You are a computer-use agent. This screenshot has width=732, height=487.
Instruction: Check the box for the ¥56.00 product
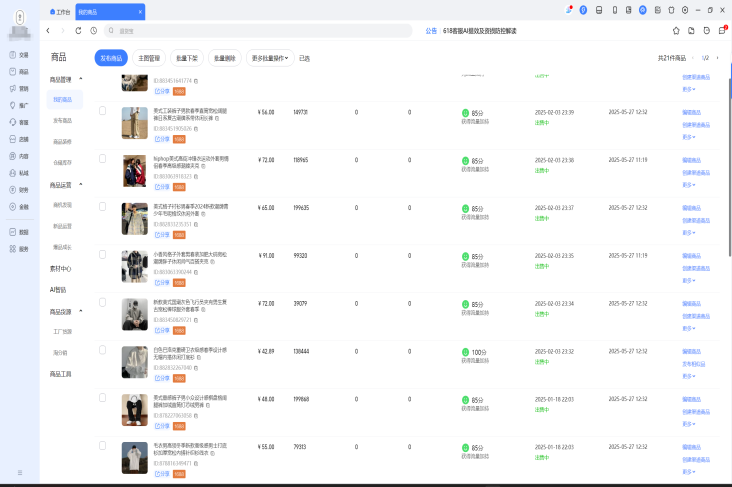tap(102, 111)
